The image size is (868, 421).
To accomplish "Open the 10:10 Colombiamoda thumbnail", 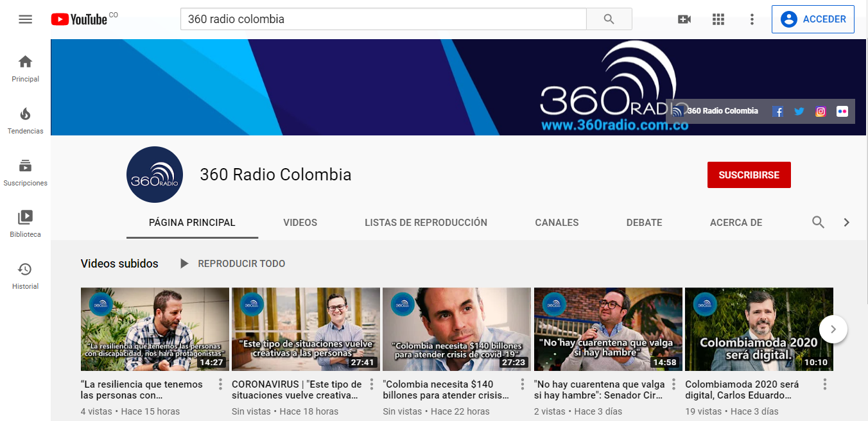I will click(x=759, y=329).
